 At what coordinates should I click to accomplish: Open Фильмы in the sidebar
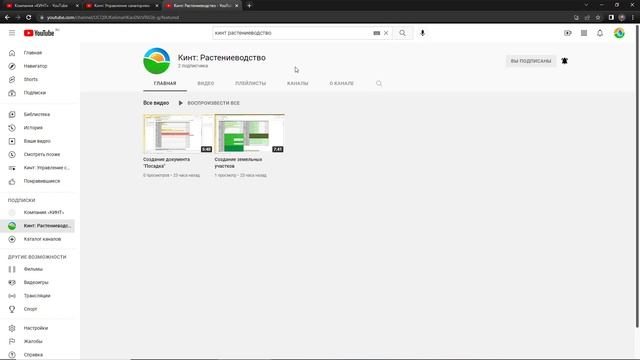pos(37,269)
